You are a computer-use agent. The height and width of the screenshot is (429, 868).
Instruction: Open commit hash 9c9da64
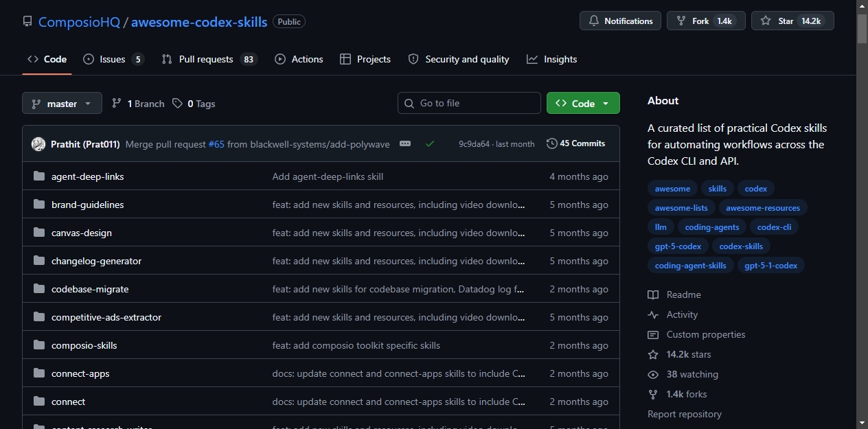[475, 144]
